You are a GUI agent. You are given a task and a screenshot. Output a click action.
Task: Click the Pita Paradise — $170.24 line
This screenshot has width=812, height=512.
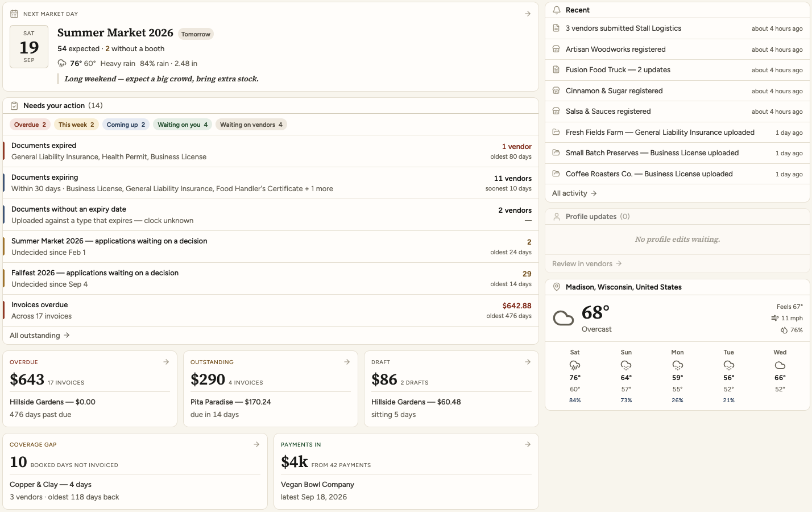point(231,402)
